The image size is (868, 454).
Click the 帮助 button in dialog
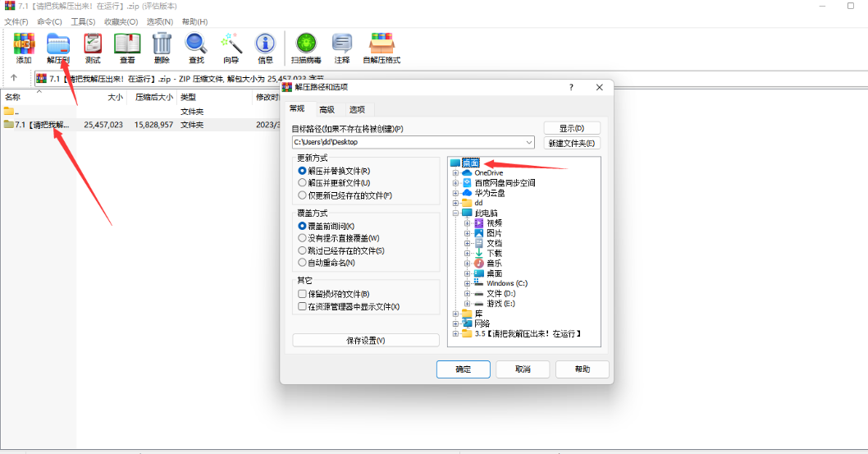582,369
